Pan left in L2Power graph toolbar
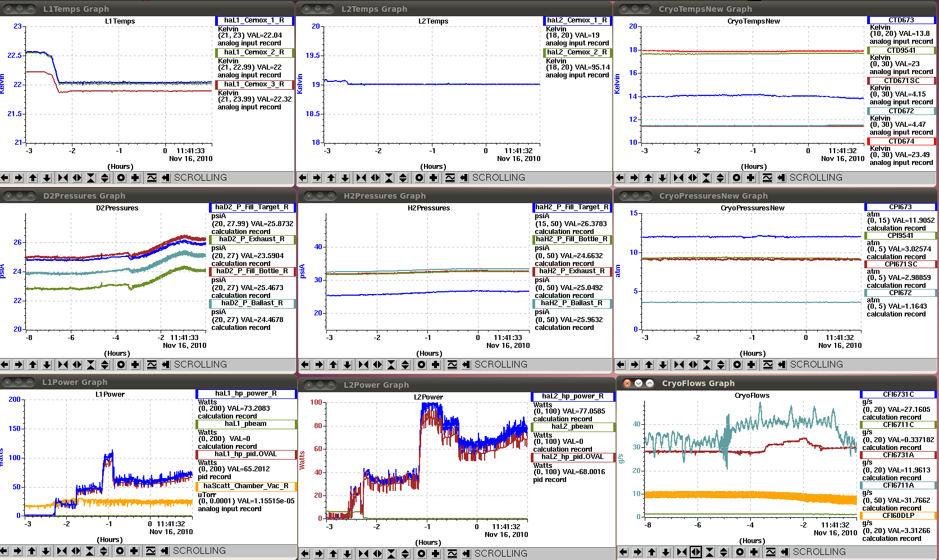 pyautogui.click(x=305, y=554)
